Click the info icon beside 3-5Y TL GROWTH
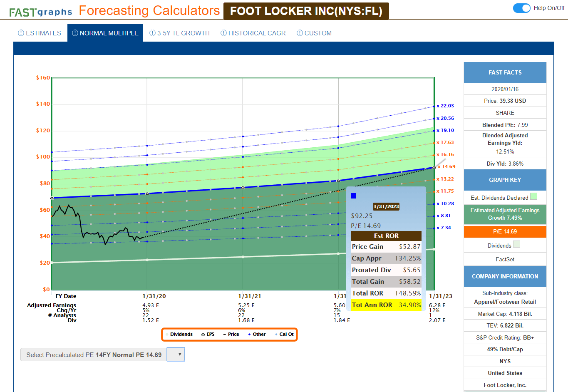 pos(152,33)
